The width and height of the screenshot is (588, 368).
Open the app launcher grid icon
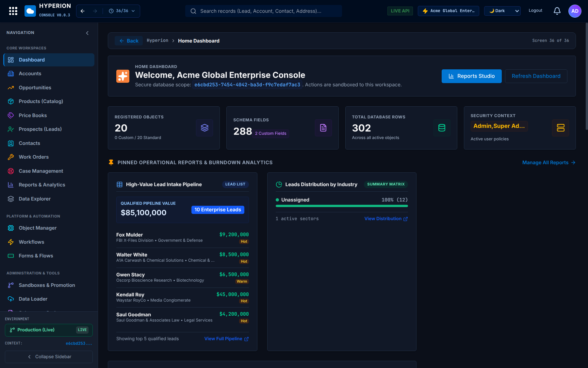[13, 11]
